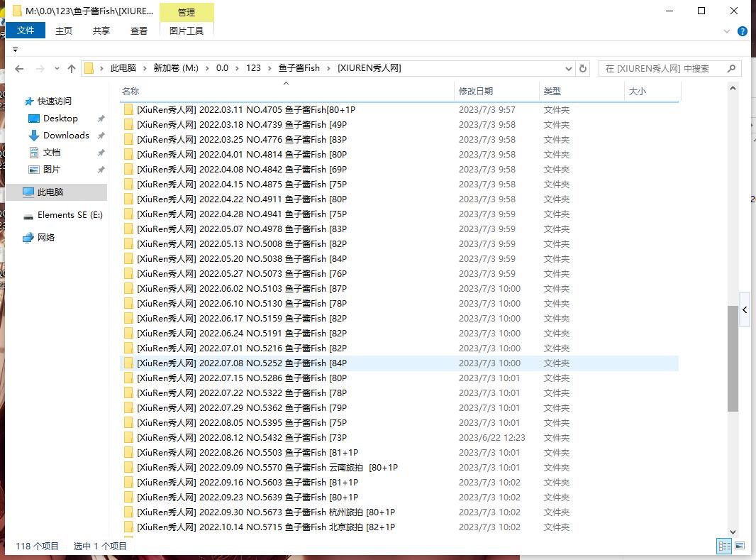
Task: Open the 图片工具 ribbon tab
Action: tap(187, 31)
